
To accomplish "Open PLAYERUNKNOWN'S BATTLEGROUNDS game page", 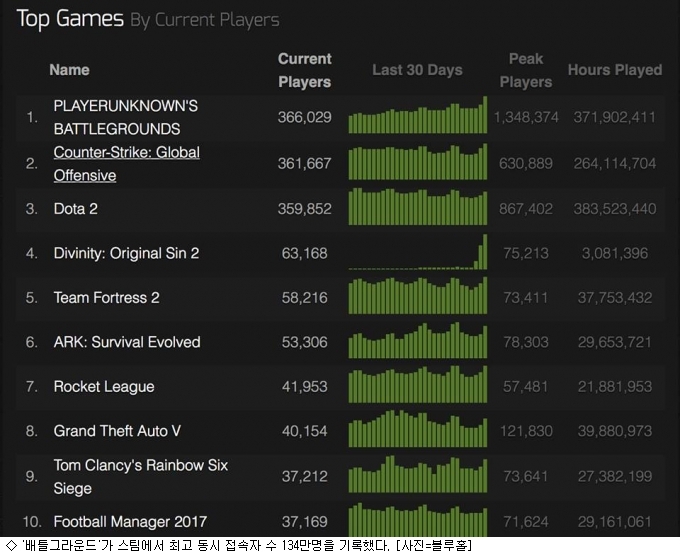I will (x=125, y=118).
